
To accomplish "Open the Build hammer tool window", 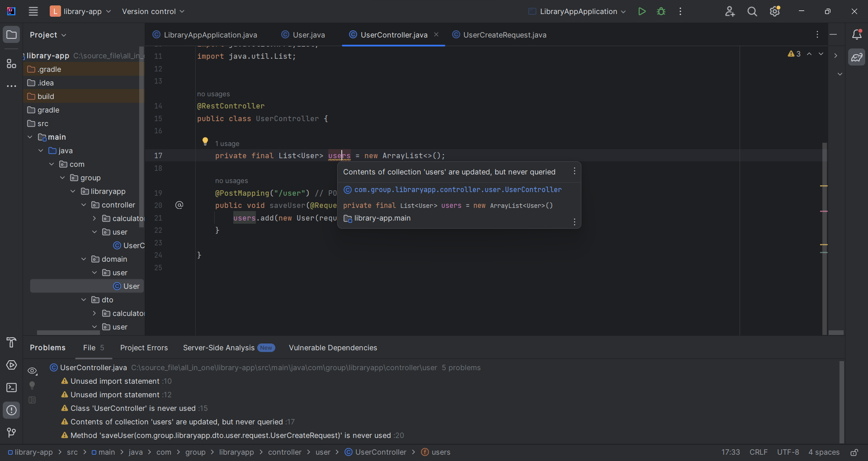I will pos(11,343).
